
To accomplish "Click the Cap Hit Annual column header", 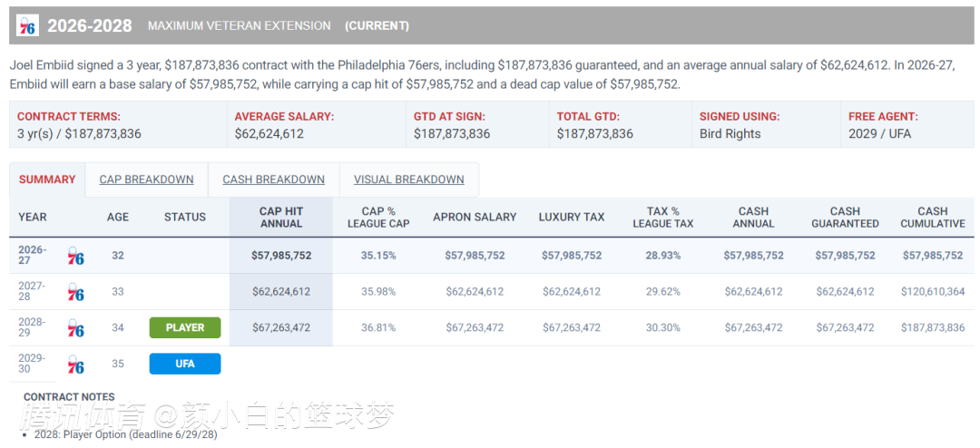I will pyautogui.click(x=281, y=218).
